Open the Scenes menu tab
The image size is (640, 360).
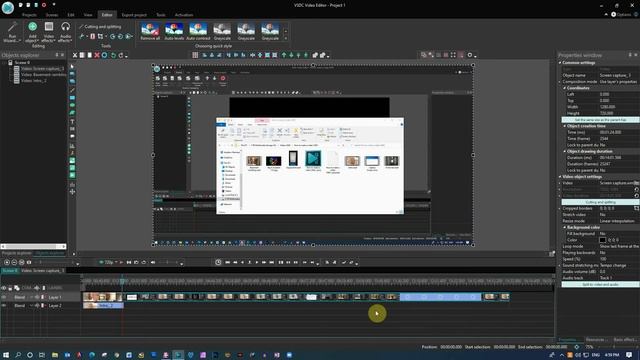[x=51, y=15]
